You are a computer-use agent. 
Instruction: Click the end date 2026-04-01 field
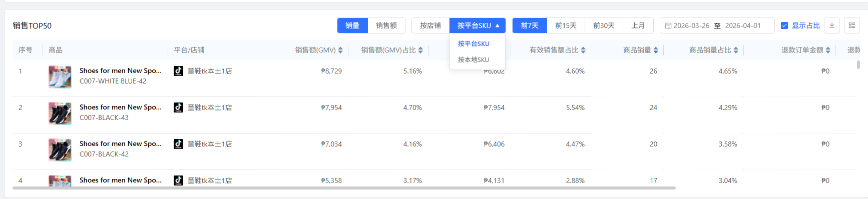click(x=743, y=25)
